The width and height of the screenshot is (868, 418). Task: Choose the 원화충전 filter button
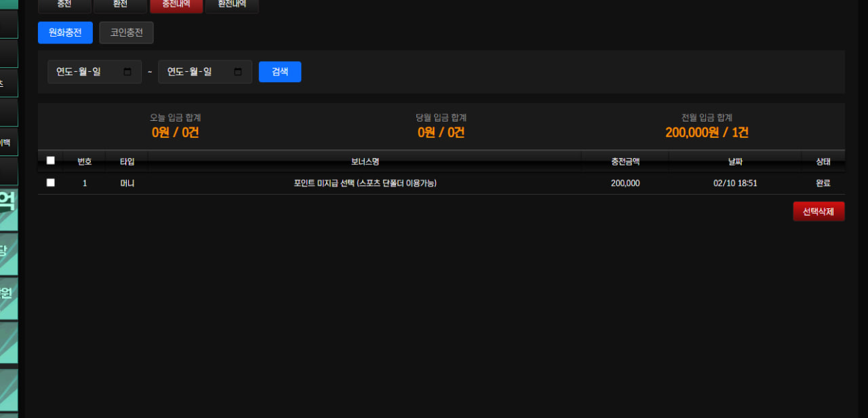click(65, 33)
